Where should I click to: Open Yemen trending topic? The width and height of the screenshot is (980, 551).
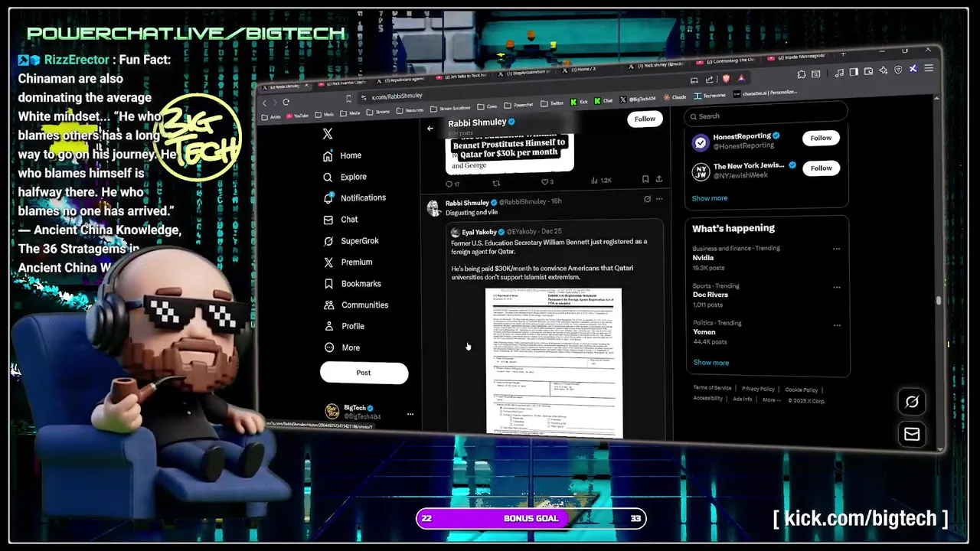pos(704,332)
